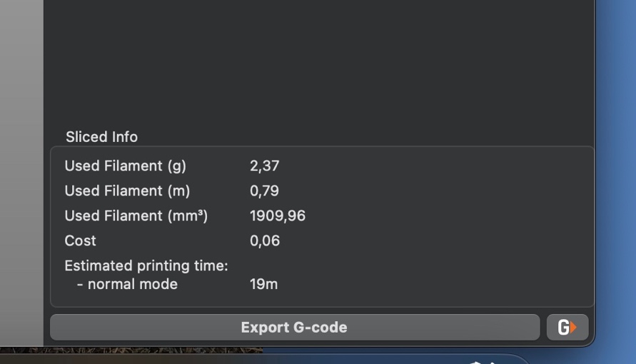Click the 19m print time value

pos(263,284)
